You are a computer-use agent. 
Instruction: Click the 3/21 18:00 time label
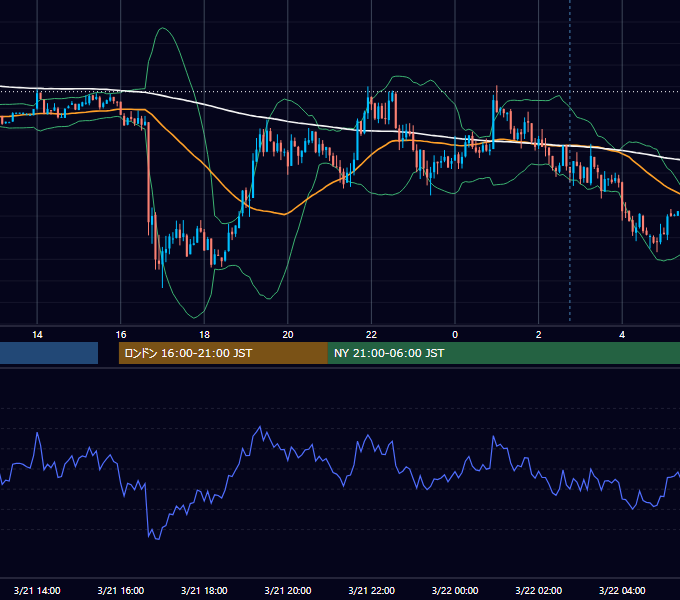(x=204, y=590)
